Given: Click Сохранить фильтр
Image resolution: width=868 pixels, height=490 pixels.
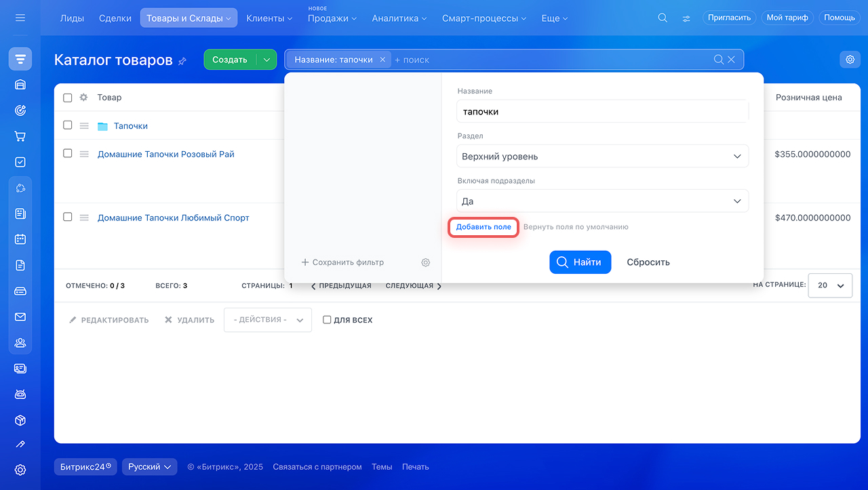Looking at the screenshot, I should pos(343,262).
